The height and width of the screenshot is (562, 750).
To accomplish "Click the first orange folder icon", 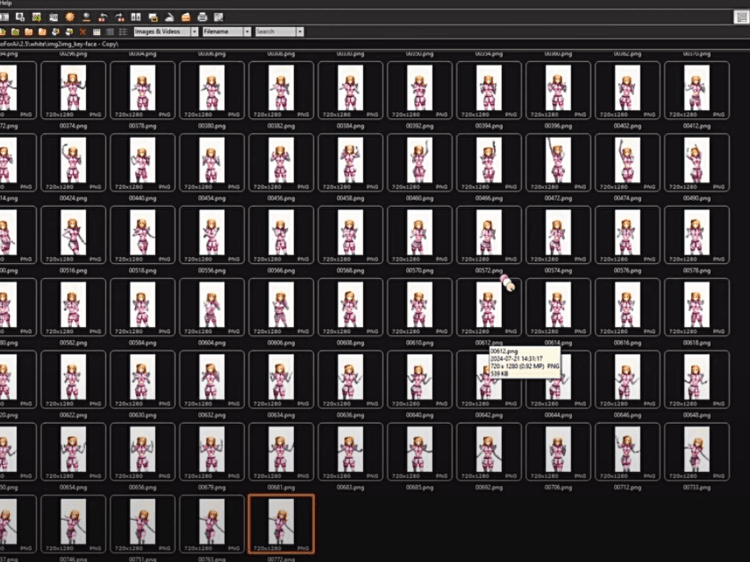I will [29, 32].
